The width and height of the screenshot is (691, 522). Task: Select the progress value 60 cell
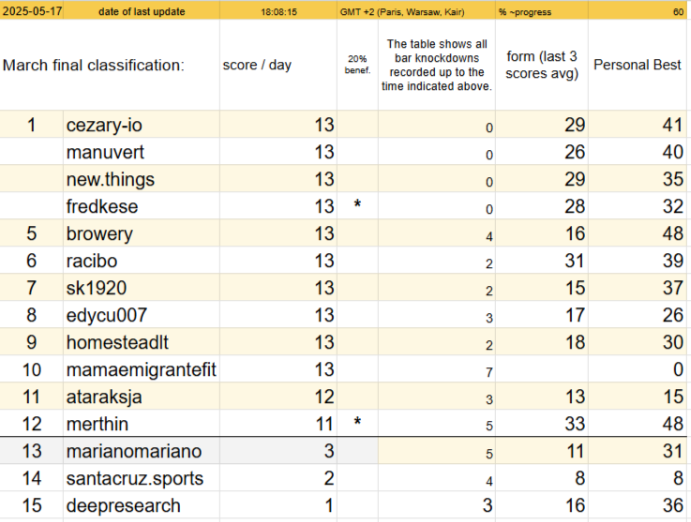tap(637, 11)
